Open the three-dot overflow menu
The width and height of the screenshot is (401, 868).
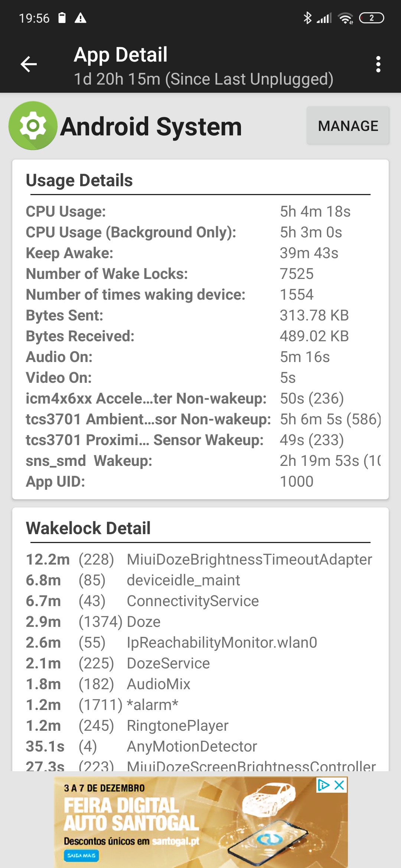[x=378, y=64]
